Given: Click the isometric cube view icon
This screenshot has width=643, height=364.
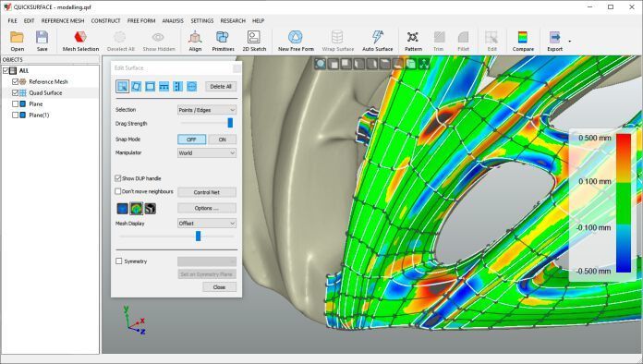Looking at the screenshot, I should [x=410, y=64].
